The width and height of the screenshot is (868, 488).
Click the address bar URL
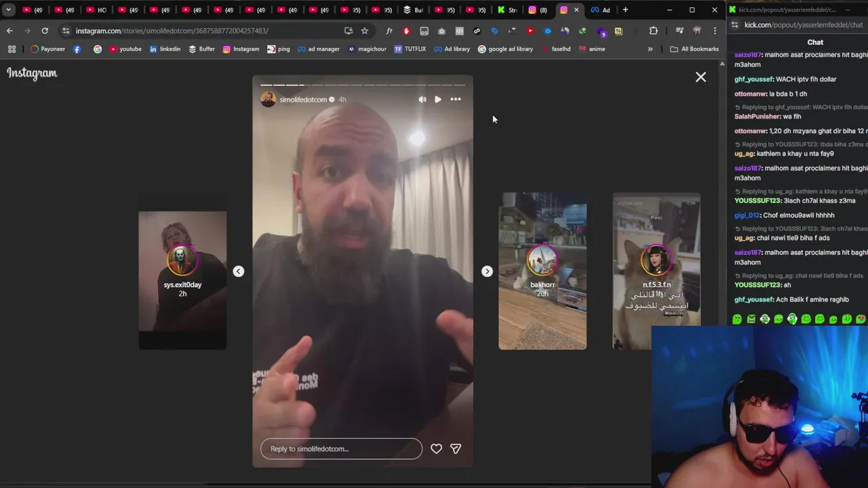coord(172,30)
